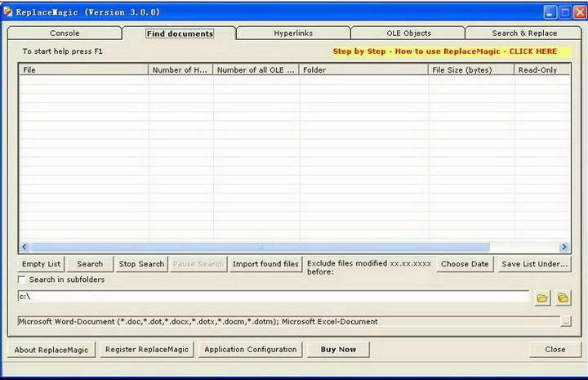Click Register ReplaceMagic button
The image size is (588, 380).
point(147,349)
